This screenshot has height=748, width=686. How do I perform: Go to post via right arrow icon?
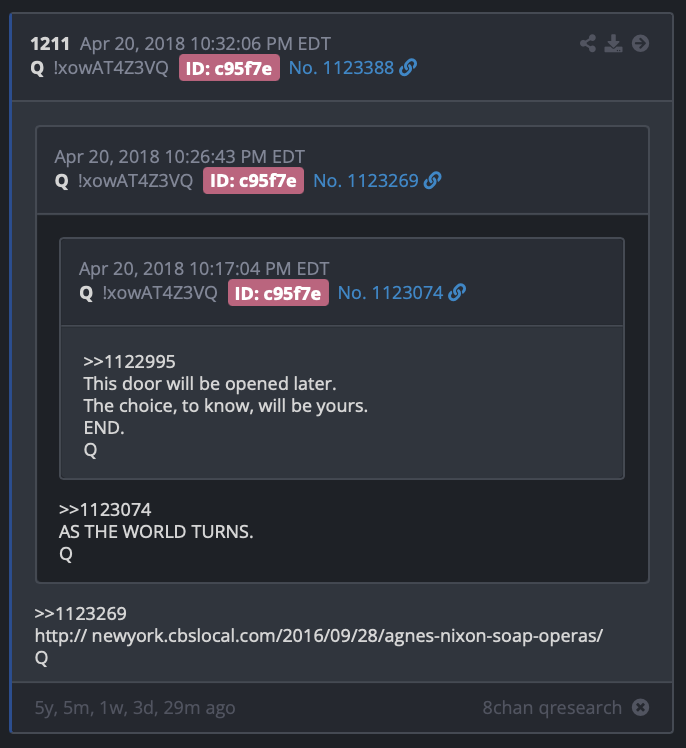(x=640, y=43)
